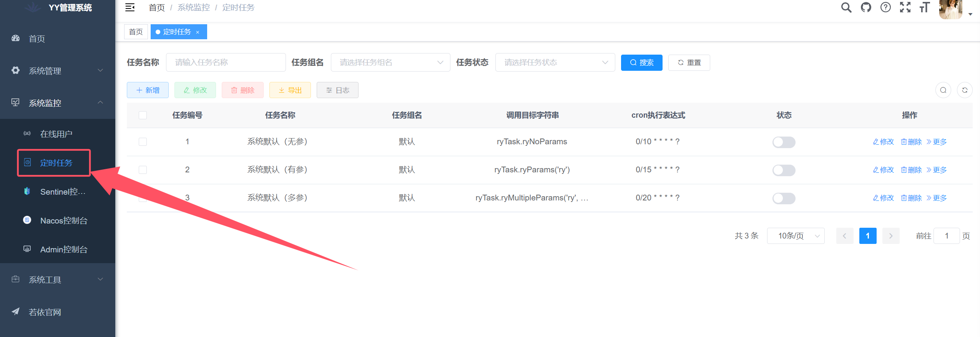This screenshot has width=980, height=337.
Task: Click the 新增 button to add a task
Action: pos(148,90)
